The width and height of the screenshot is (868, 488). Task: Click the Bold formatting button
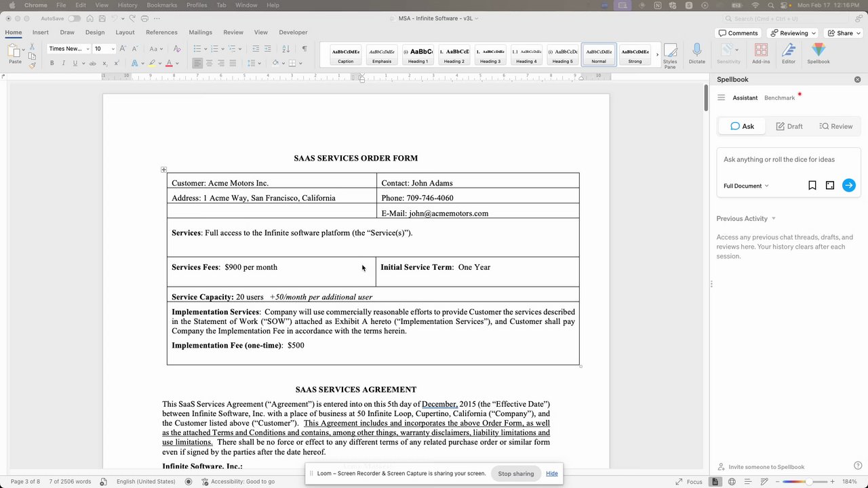pos(52,63)
